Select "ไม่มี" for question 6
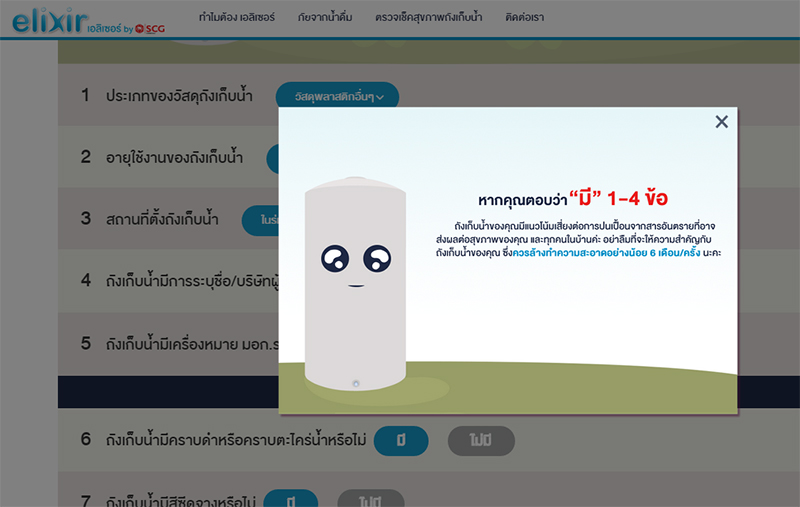 pos(481,440)
